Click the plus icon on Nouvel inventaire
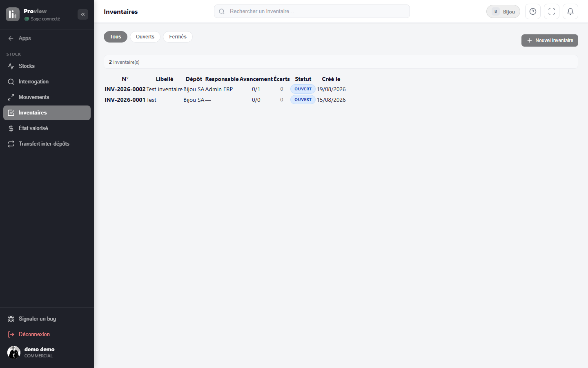This screenshot has height=368, width=588. [x=530, y=40]
